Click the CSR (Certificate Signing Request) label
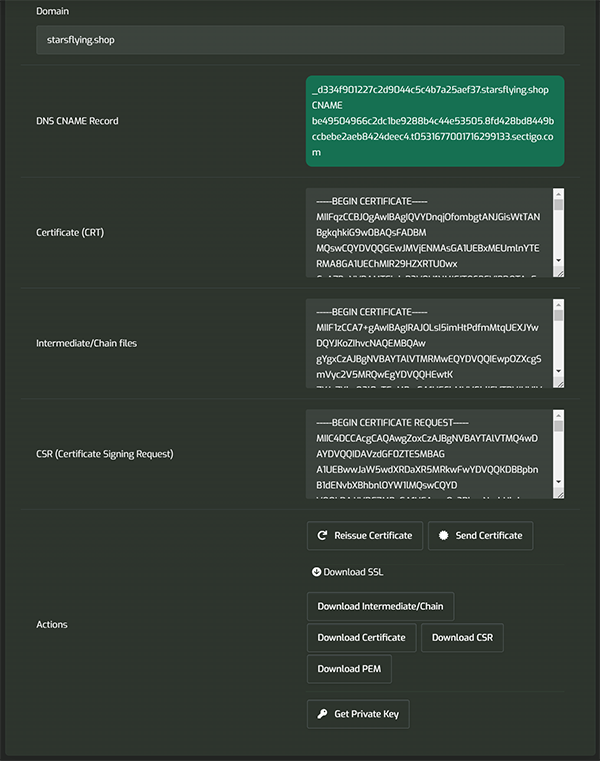600x761 pixels. (105, 454)
